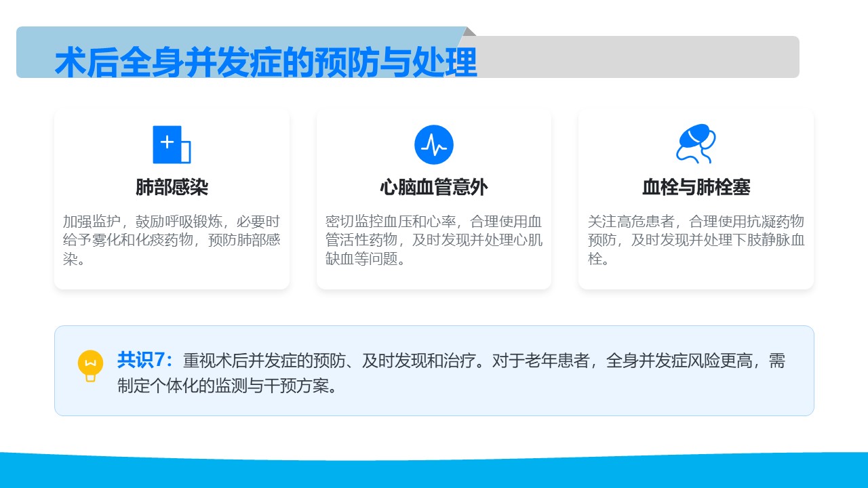Image resolution: width=868 pixels, height=488 pixels.
Task: Click the blue thrombosis icon above 血栓与肺栓塞
Action: click(x=696, y=144)
